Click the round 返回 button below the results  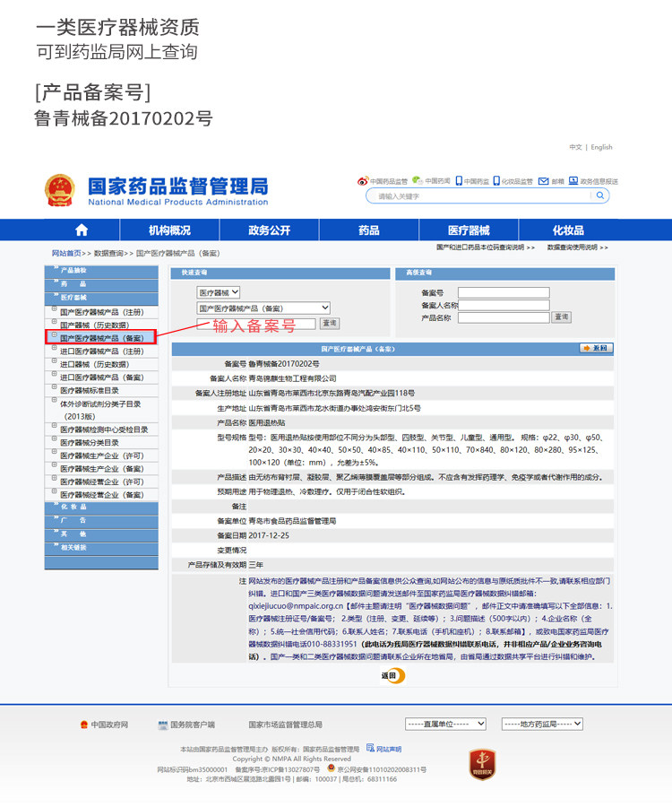click(x=393, y=675)
